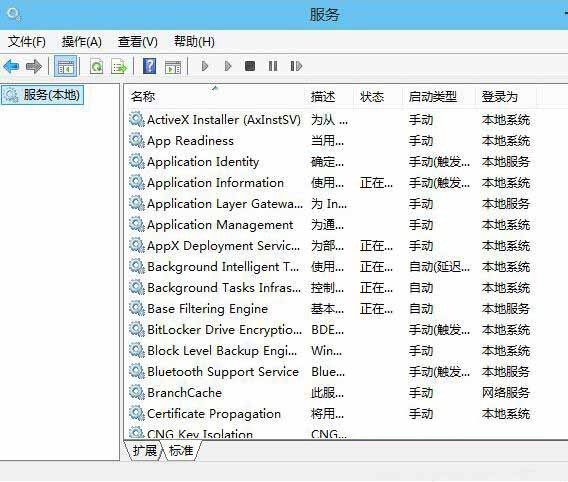Click the second play arrow in the toolbar
This screenshot has height=482, width=568.
(228, 66)
